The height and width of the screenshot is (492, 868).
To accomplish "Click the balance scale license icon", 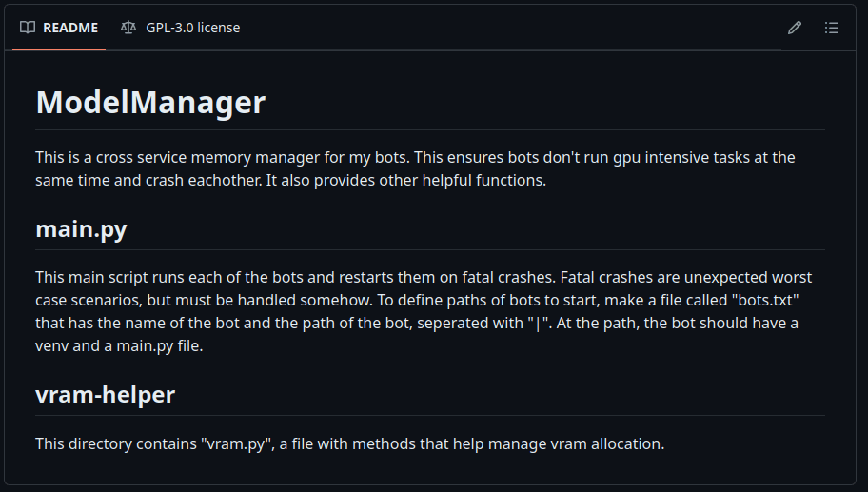I will click(128, 28).
